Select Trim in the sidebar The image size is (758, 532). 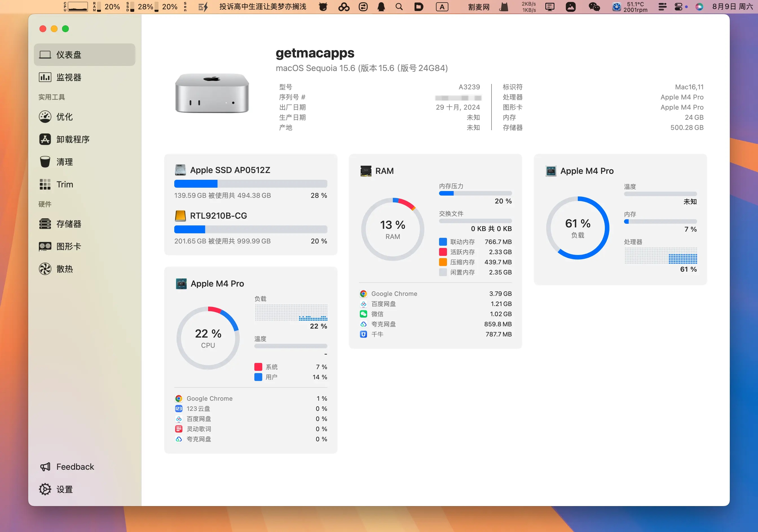(x=85, y=184)
